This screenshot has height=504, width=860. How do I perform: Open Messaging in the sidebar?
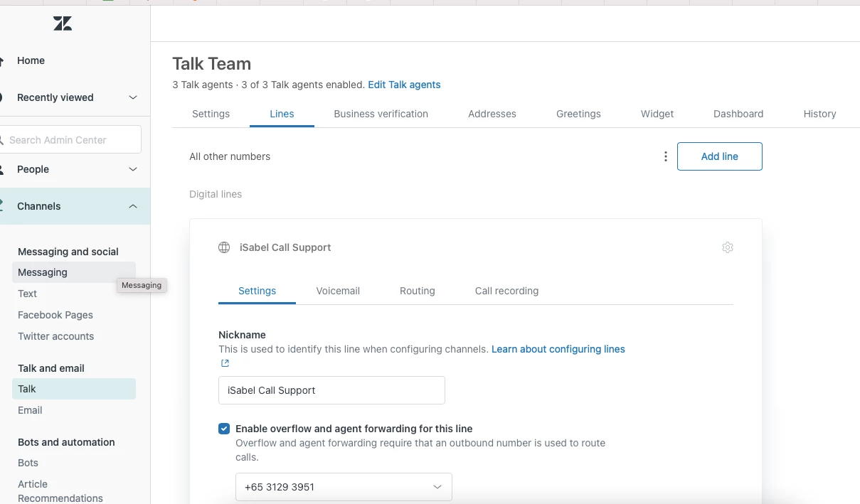coord(73,272)
